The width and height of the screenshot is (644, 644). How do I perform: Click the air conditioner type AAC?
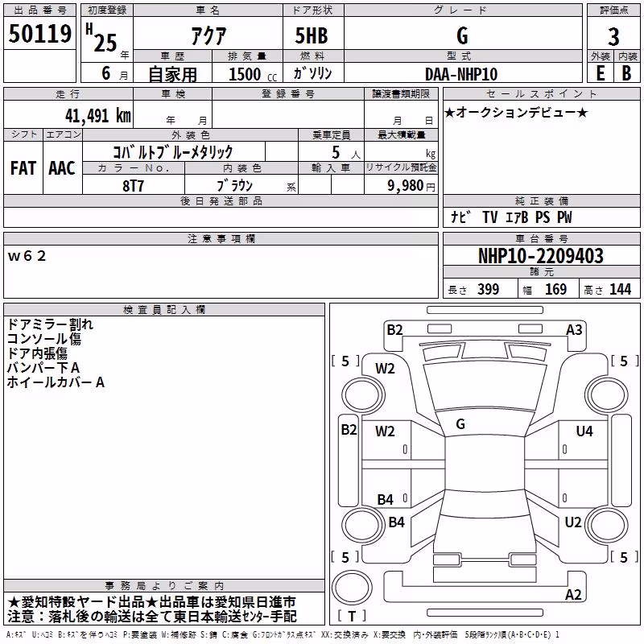click(x=62, y=168)
